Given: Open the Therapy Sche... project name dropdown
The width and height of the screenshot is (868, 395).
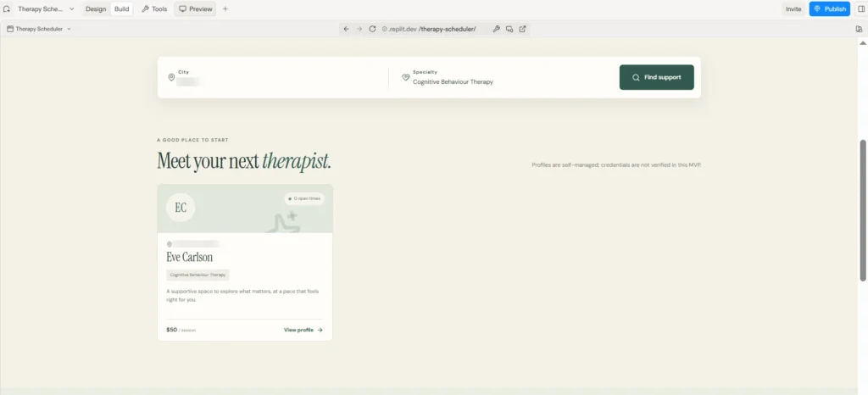Looking at the screenshot, I should [46, 8].
